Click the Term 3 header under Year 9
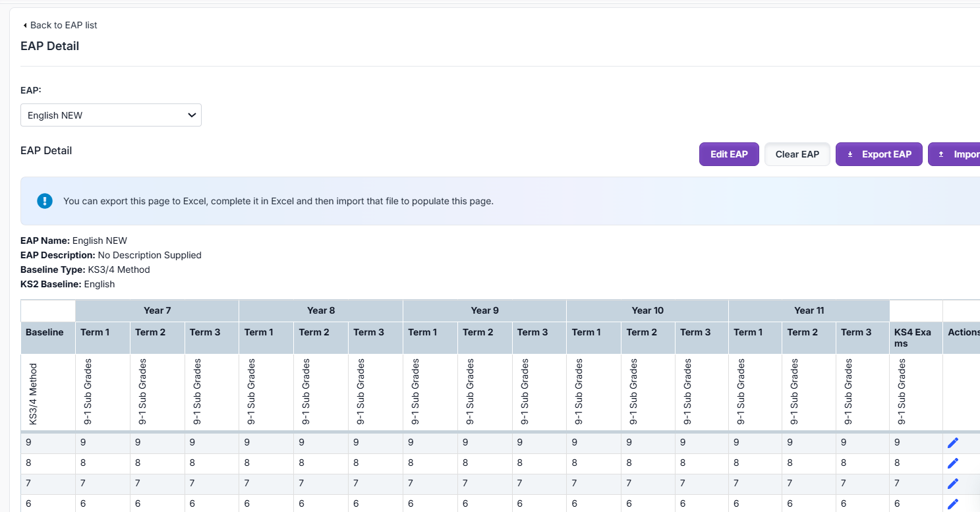Viewport: 980px width, 512px height. 539,338
